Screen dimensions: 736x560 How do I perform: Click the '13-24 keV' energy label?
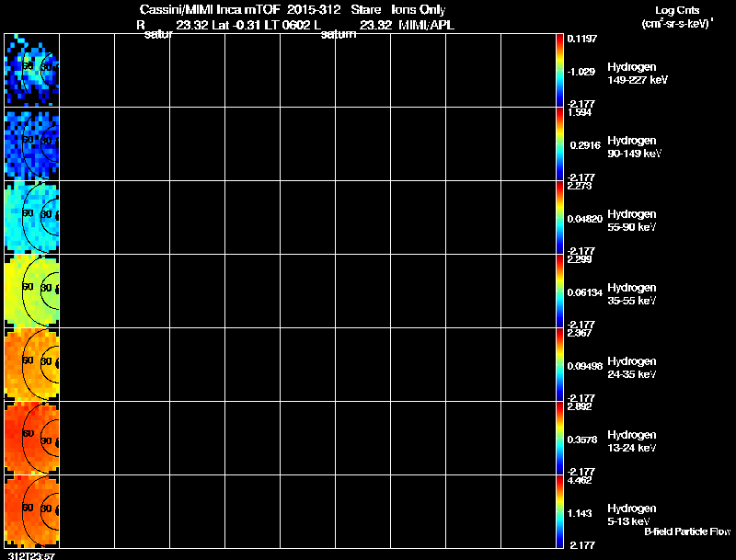point(632,449)
